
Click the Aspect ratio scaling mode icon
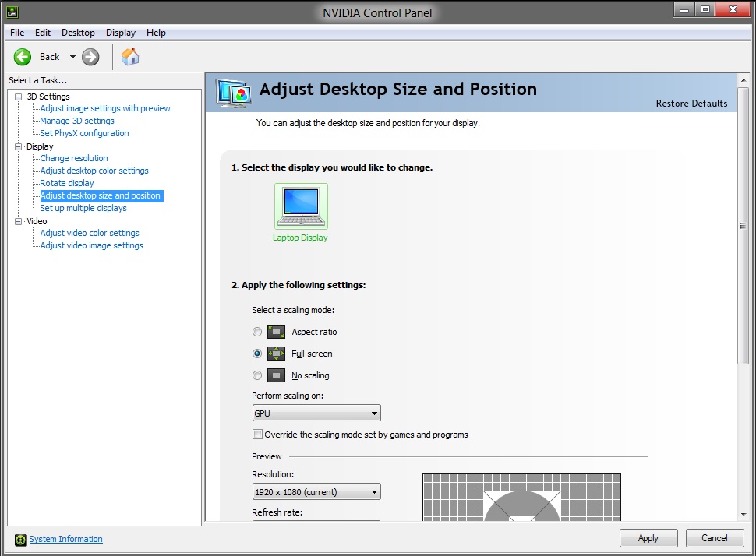pyautogui.click(x=276, y=332)
